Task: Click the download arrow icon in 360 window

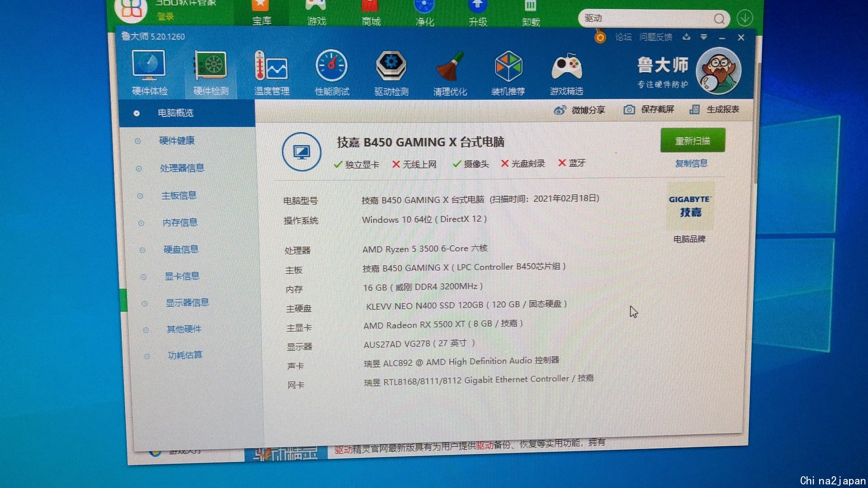Action: (745, 18)
